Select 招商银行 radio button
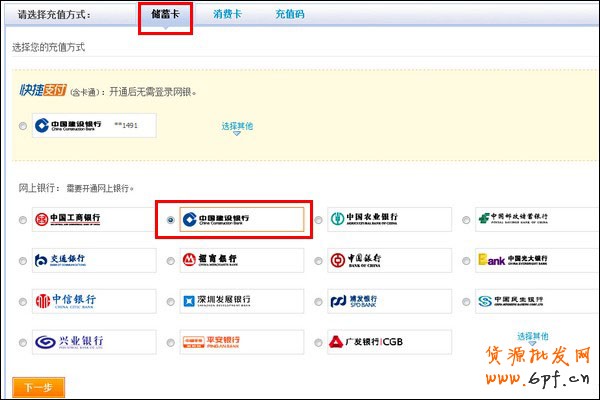 [171, 261]
